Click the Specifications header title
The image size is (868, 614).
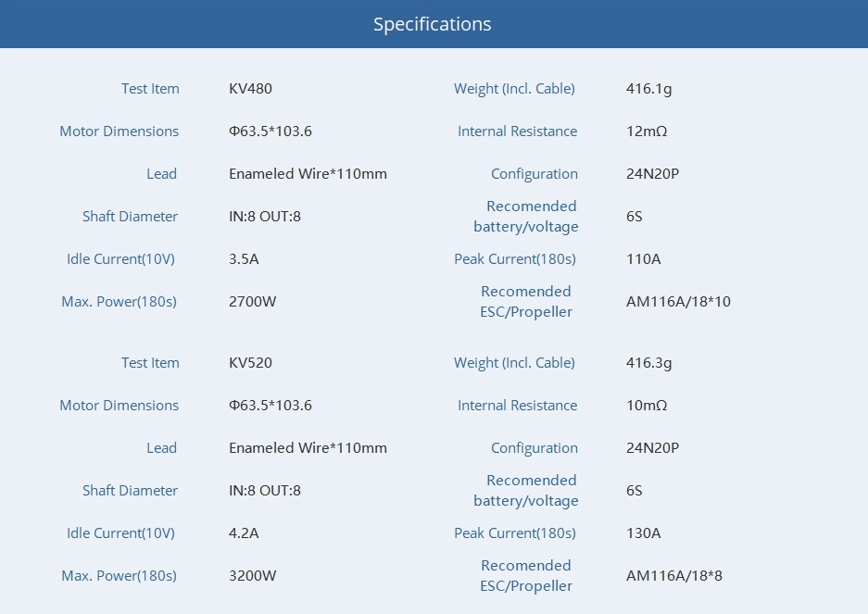[x=433, y=24]
